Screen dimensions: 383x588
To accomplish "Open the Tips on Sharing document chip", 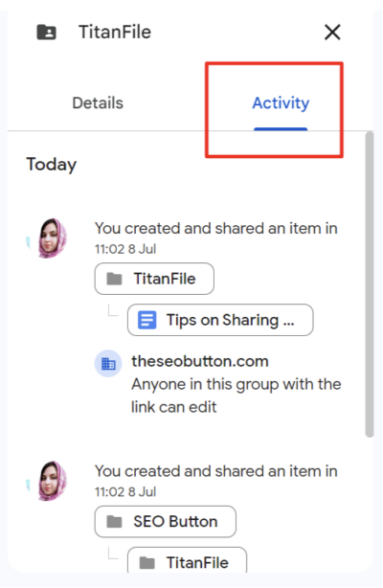I will pos(220,320).
